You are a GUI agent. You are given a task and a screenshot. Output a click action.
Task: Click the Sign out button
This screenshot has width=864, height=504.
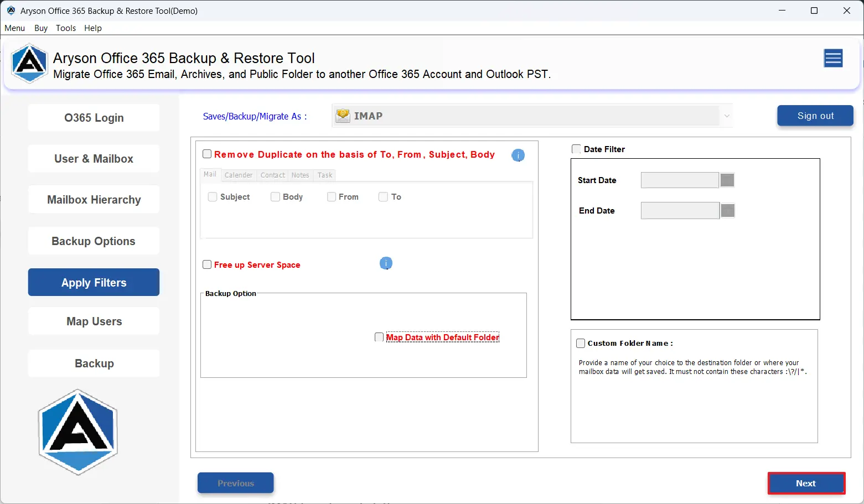click(x=815, y=116)
